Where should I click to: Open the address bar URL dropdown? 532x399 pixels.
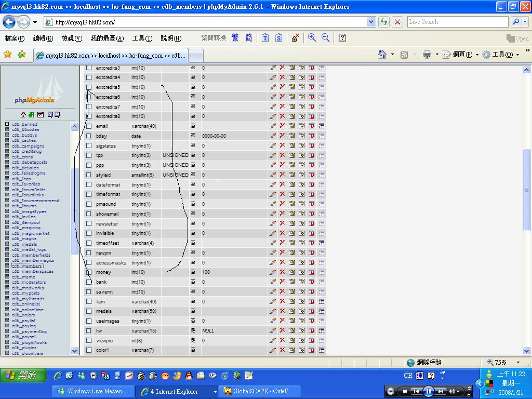tap(371, 22)
